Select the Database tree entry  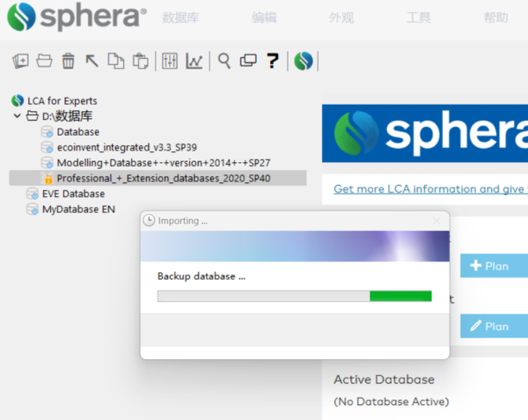click(78, 132)
